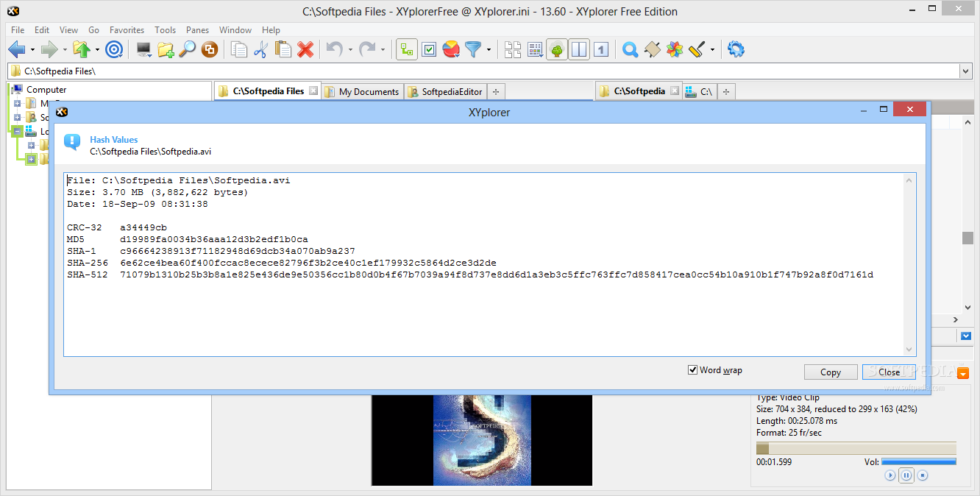
Task: Click Close button in Hash Values dialog
Action: 889,372
